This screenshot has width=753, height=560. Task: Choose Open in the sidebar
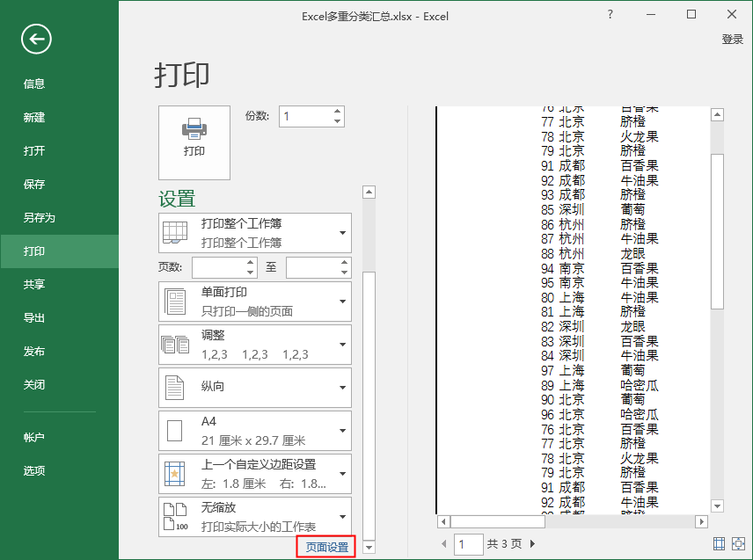click(x=34, y=150)
